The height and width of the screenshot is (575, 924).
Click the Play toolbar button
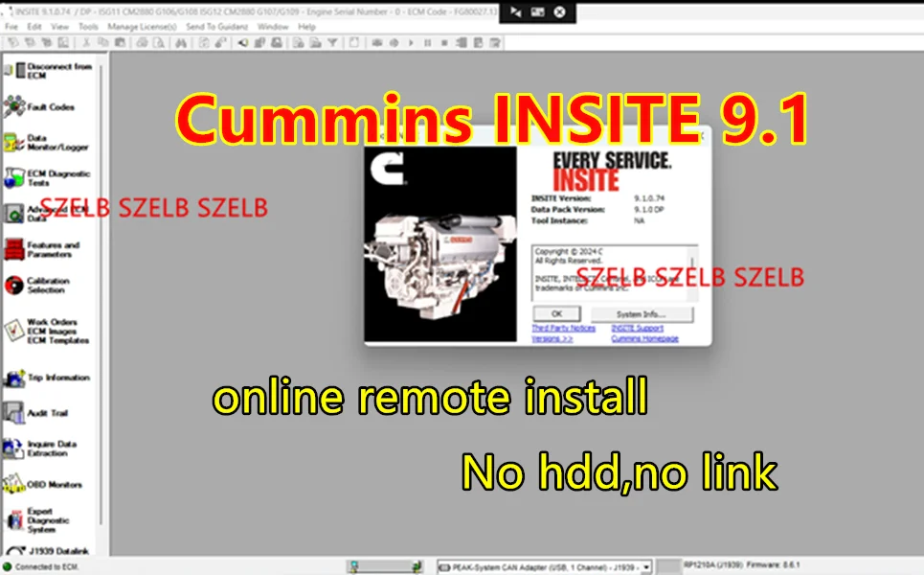tap(411, 42)
